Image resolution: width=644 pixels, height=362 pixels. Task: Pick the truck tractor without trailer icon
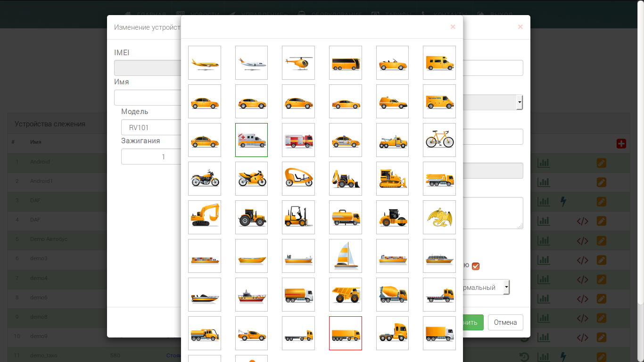pos(392,333)
